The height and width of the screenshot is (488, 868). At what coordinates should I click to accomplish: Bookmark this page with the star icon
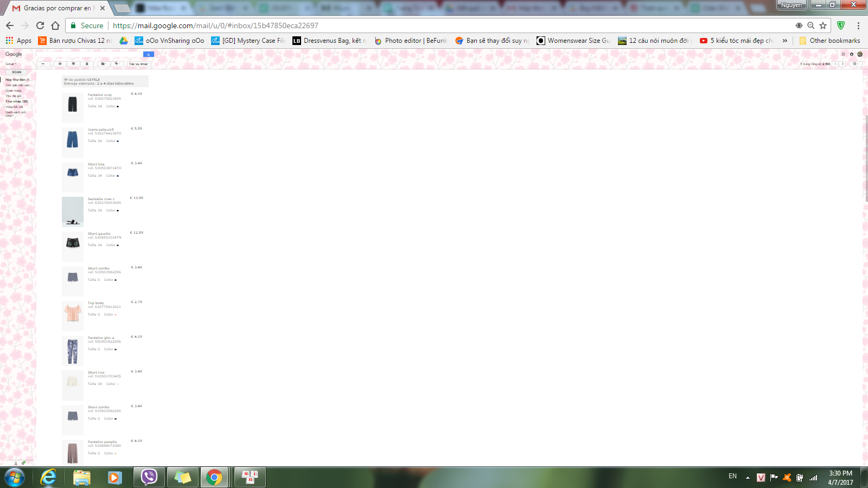[x=823, y=25]
